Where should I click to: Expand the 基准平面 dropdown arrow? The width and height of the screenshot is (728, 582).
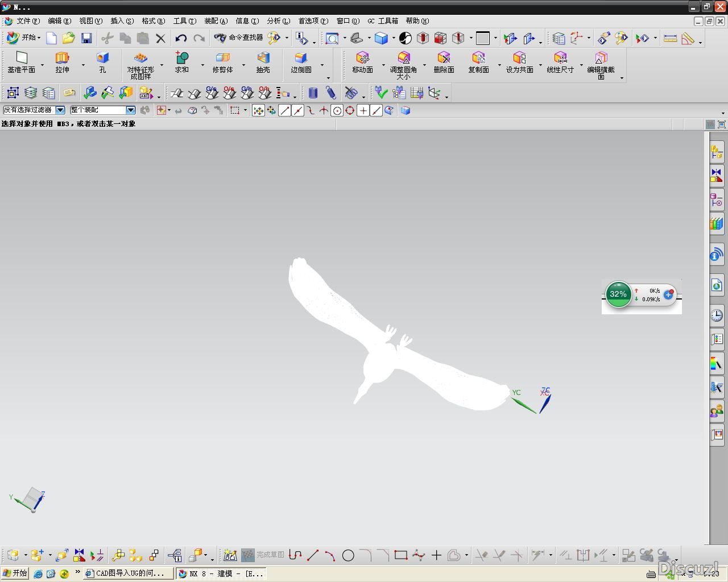[x=42, y=65]
